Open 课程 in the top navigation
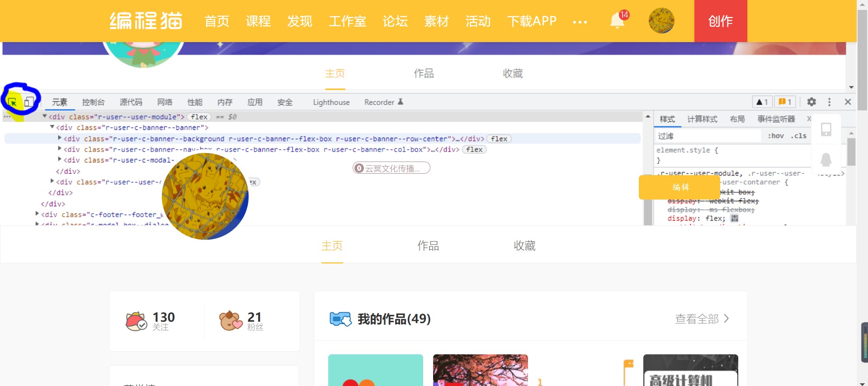The image size is (868, 386). point(258,21)
